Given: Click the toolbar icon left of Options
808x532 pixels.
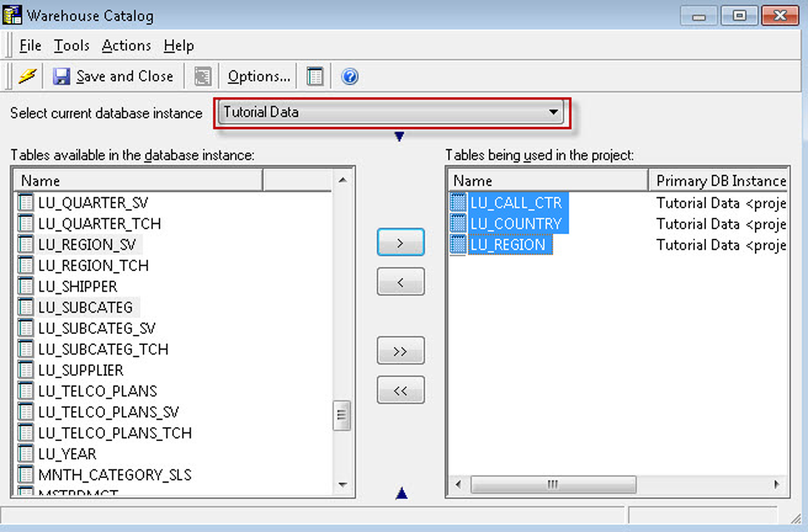Looking at the screenshot, I should 203,77.
